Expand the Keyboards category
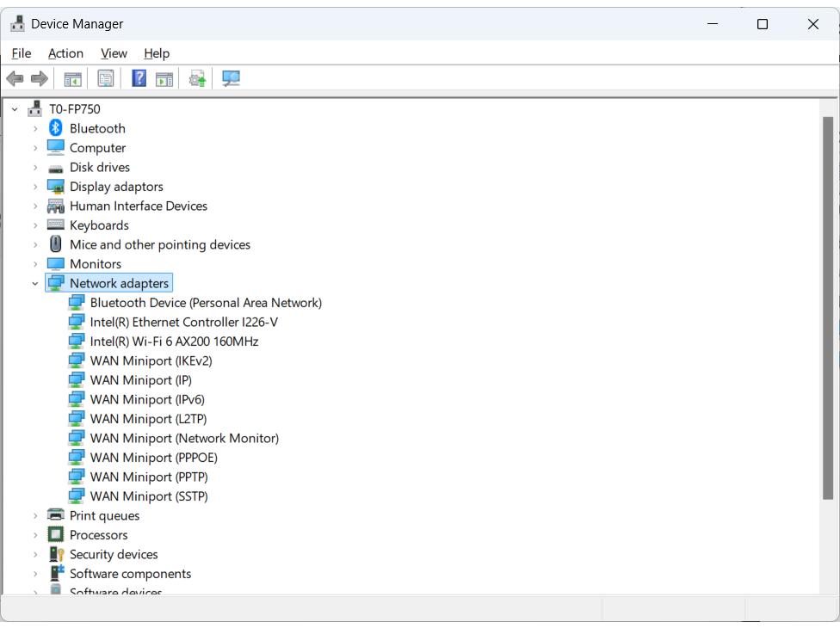This screenshot has width=840, height=628. point(35,225)
